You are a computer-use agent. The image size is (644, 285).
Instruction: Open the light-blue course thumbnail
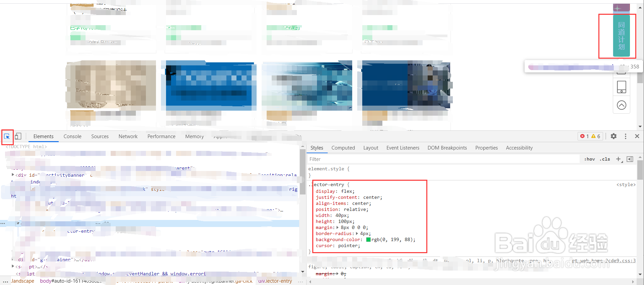(307, 86)
